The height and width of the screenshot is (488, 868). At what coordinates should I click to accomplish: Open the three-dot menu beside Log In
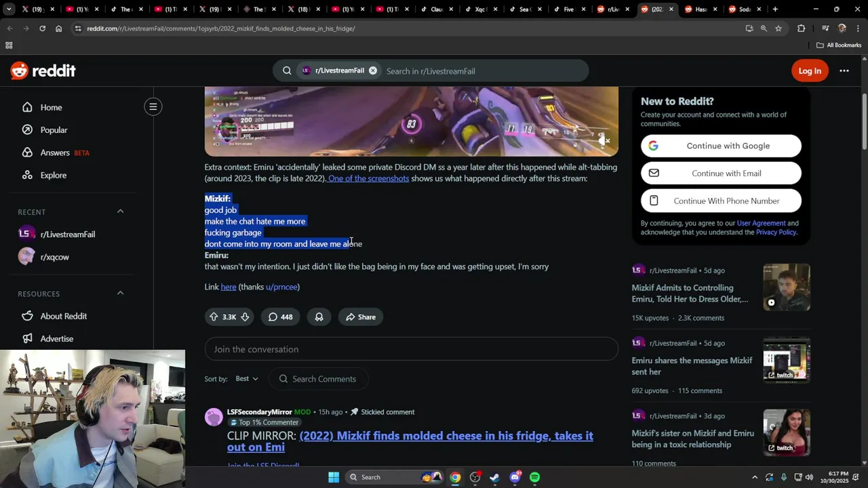(x=844, y=70)
